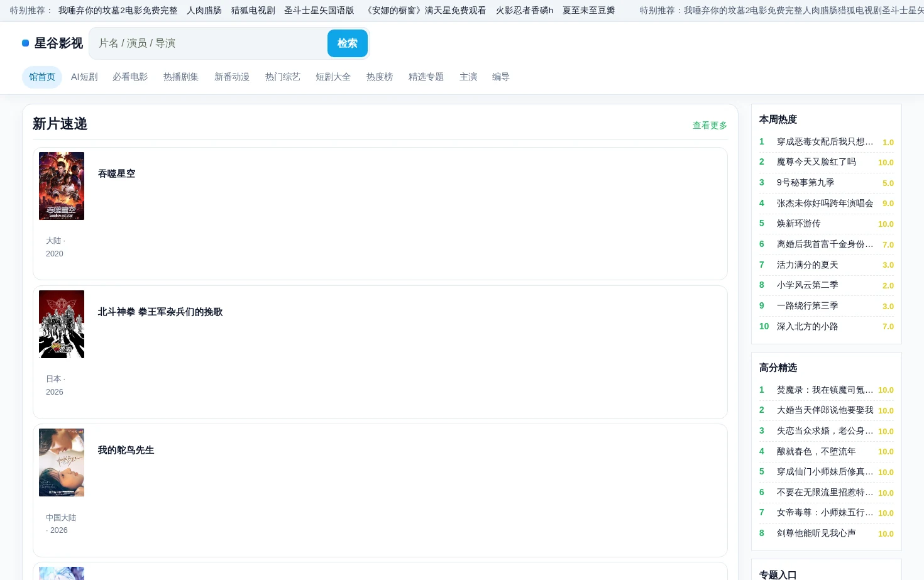The height and width of the screenshot is (580, 924).
Task: Click the 星谷影视 site logo
Action: 53,43
